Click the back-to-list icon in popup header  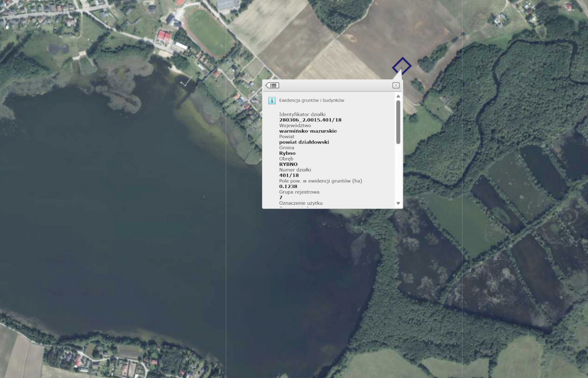(272, 85)
